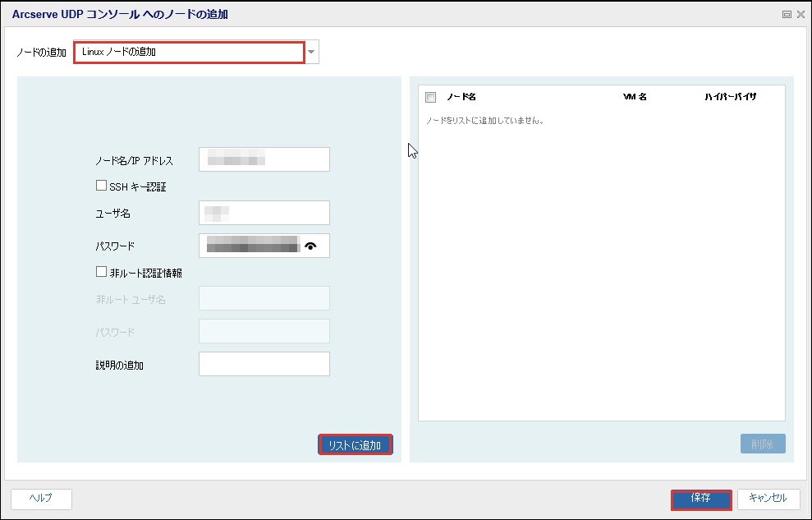This screenshot has height=520, width=812.
Task: Click the non-root パスワード field below 非ルート ユーザ名
Action: (x=264, y=331)
